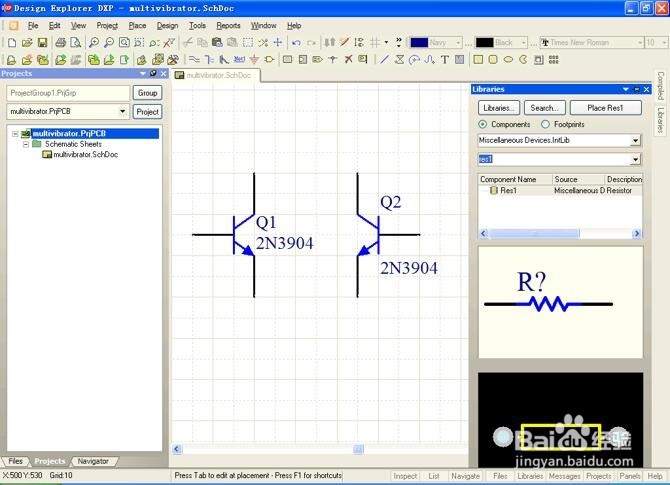This screenshot has height=485, width=670.
Task: Click the Black color swatch
Action: click(485, 42)
